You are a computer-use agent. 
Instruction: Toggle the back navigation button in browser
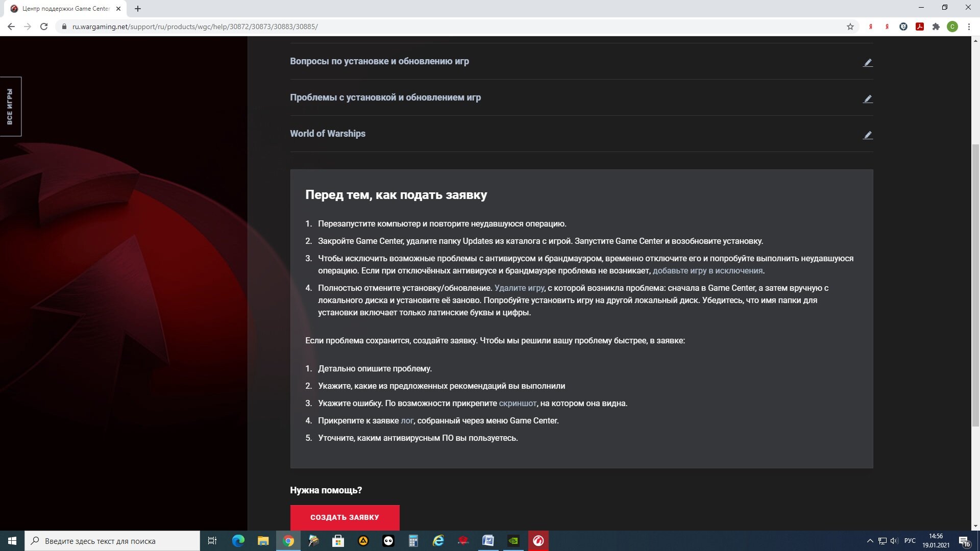point(11,26)
